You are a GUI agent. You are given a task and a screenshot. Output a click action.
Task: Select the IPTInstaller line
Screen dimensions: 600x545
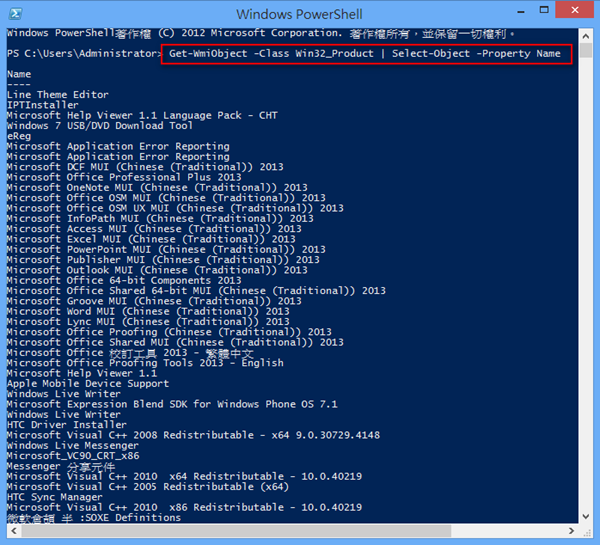coord(42,105)
